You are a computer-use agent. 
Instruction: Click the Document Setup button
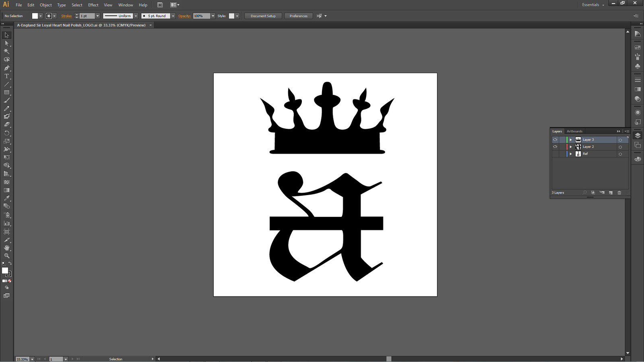pyautogui.click(x=263, y=16)
